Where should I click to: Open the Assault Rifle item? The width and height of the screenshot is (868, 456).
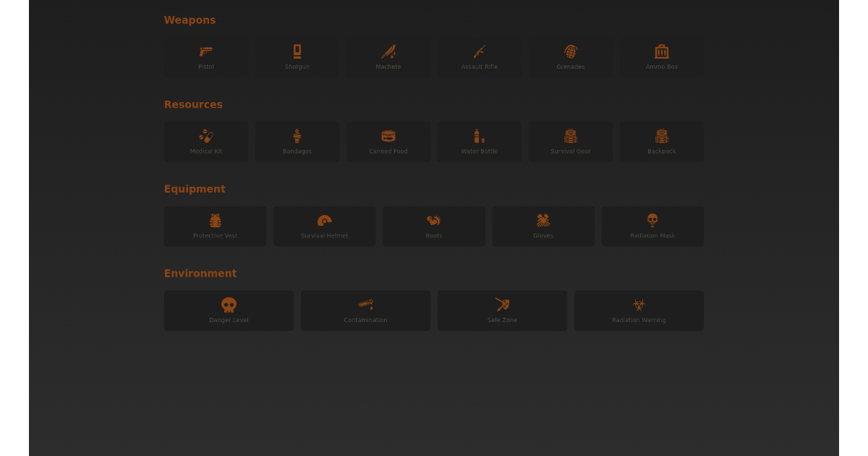[x=479, y=58]
